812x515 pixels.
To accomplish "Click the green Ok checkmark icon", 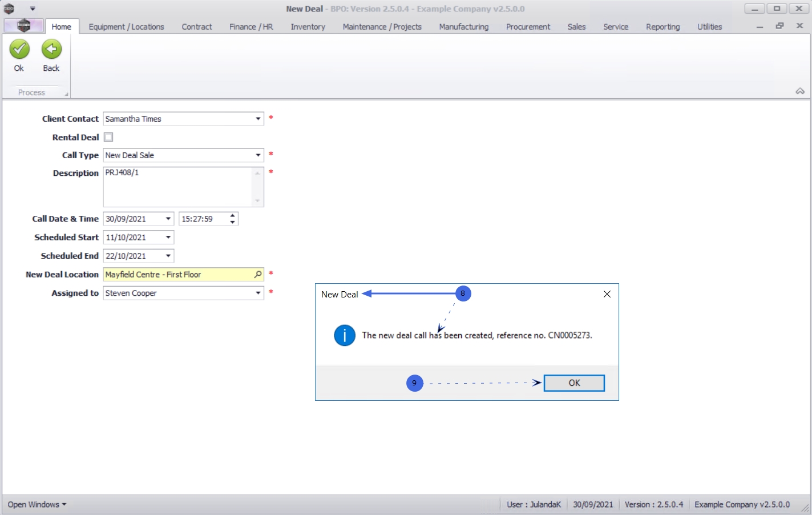I will [x=19, y=50].
